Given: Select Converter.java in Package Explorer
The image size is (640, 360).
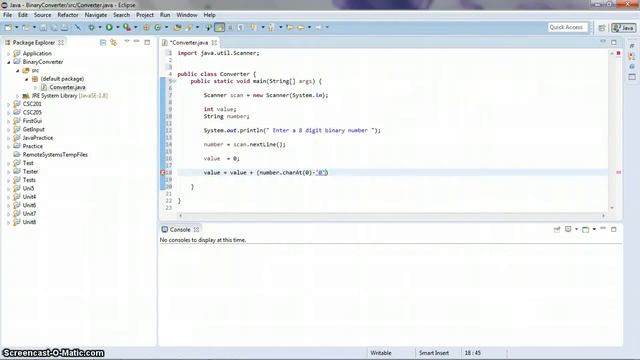Looking at the screenshot, I should 67,87.
